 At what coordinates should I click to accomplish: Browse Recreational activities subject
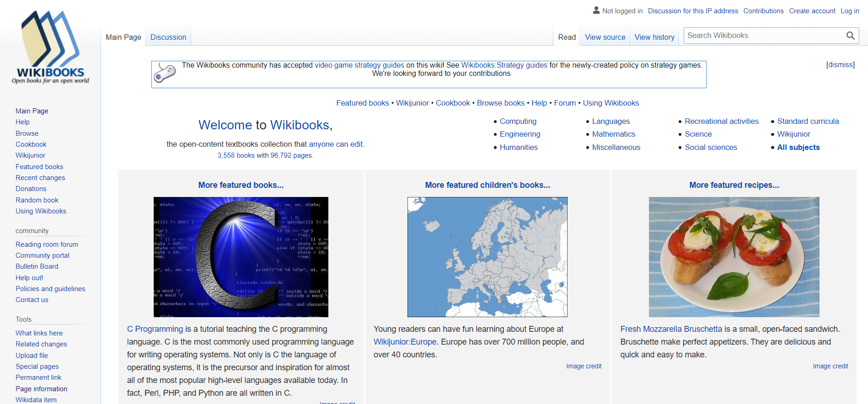tap(722, 121)
